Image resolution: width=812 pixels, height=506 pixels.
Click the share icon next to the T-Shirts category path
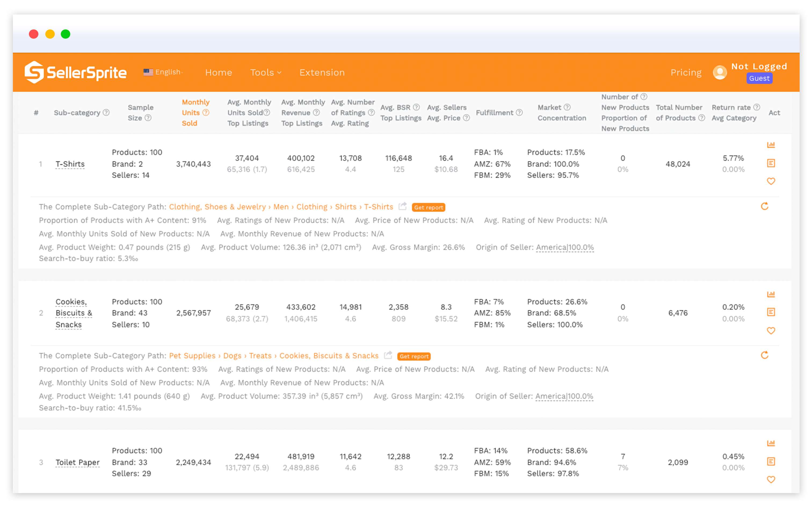coord(403,206)
